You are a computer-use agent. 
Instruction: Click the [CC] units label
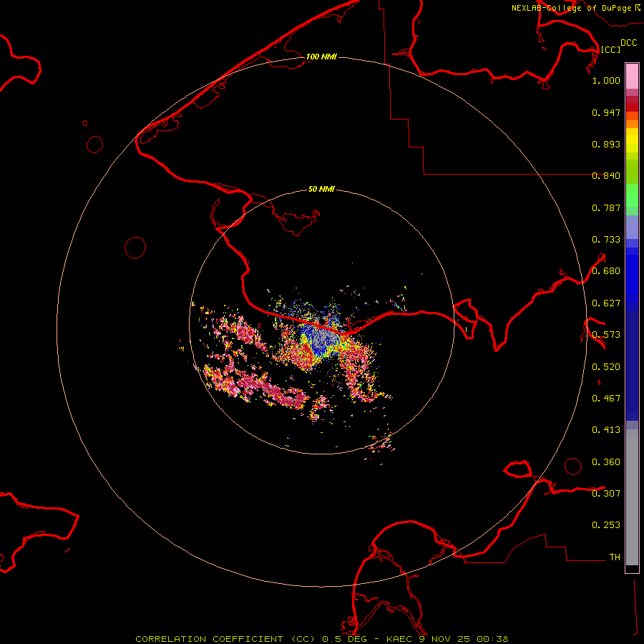tap(610, 49)
